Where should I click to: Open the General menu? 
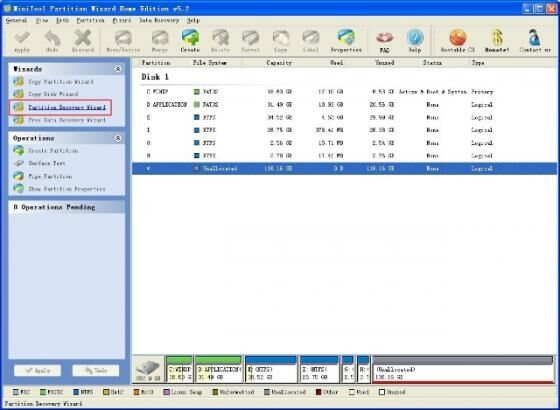[16, 20]
